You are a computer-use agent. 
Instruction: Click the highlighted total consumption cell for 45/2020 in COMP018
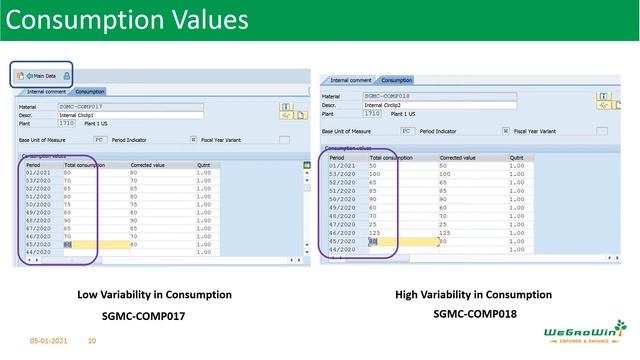coord(403,242)
